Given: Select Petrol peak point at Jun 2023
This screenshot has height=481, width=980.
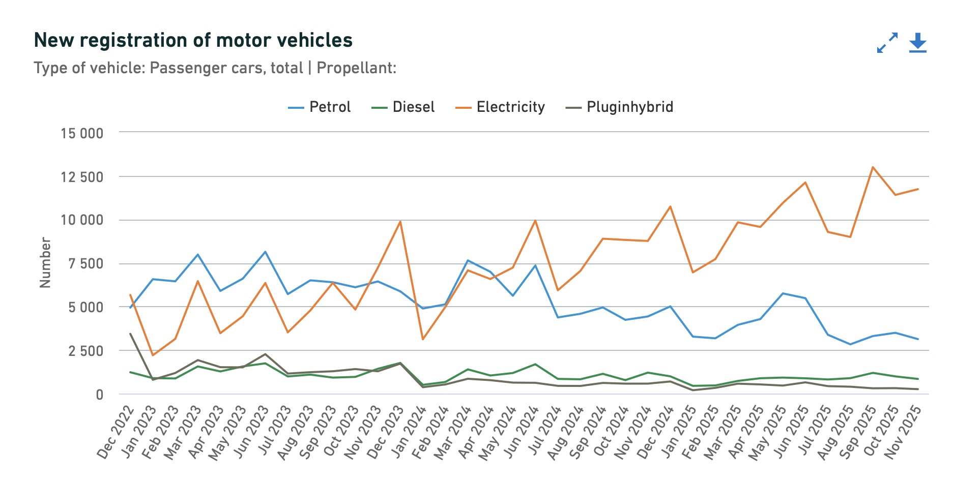Looking at the screenshot, I should pyautogui.click(x=265, y=252).
